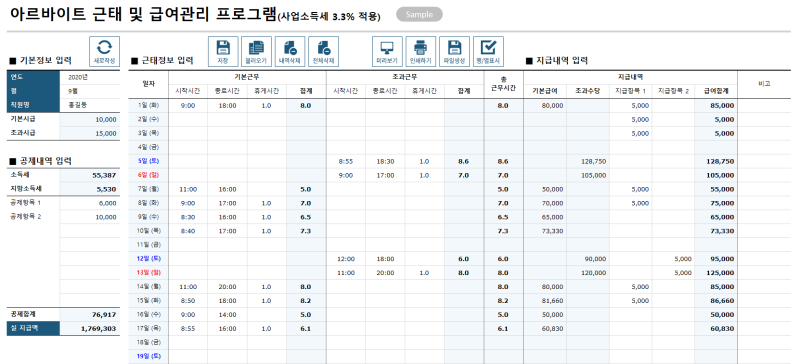The height and width of the screenshot is (364, 800).
Task: Click the 전체삭제 delete-all icon
Action: pos(323,52)
